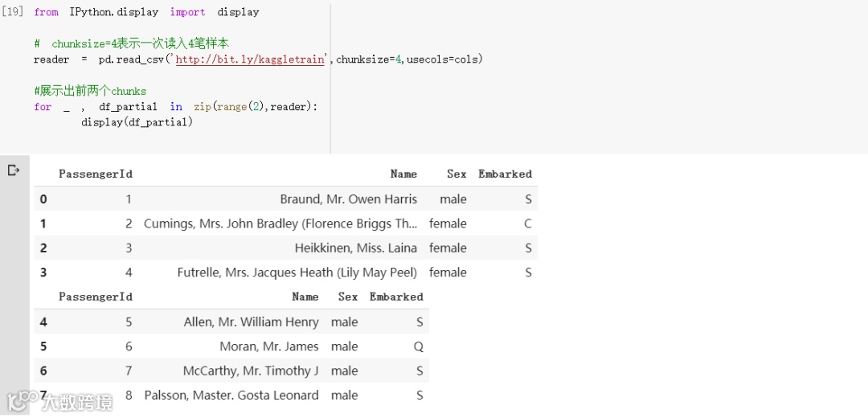Viewport: 868px width, 418px height.
Task: Select the Cumings, Mrs. John Bradley cell
Action: pyautogui.click(x=280, y=223)
